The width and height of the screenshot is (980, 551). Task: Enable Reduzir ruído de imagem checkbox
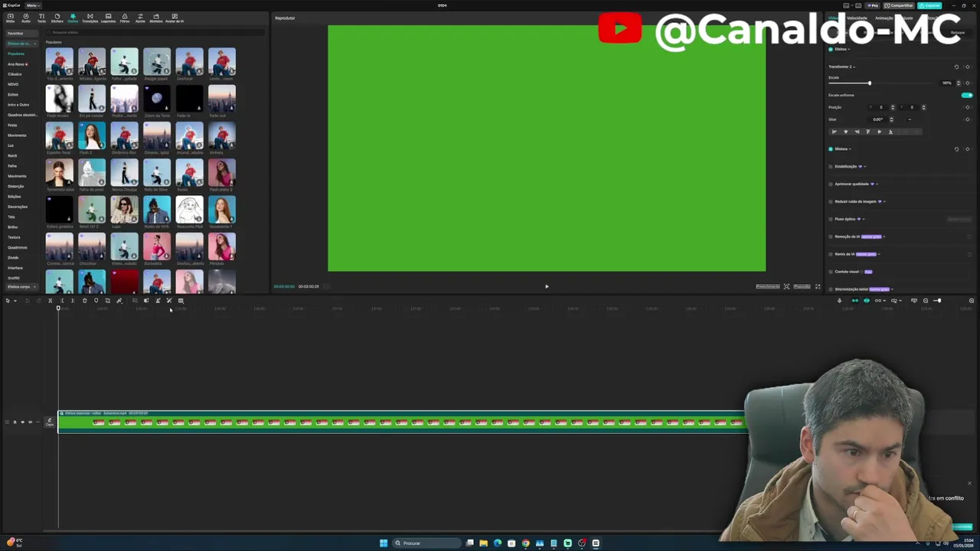[x=831, y=201]
